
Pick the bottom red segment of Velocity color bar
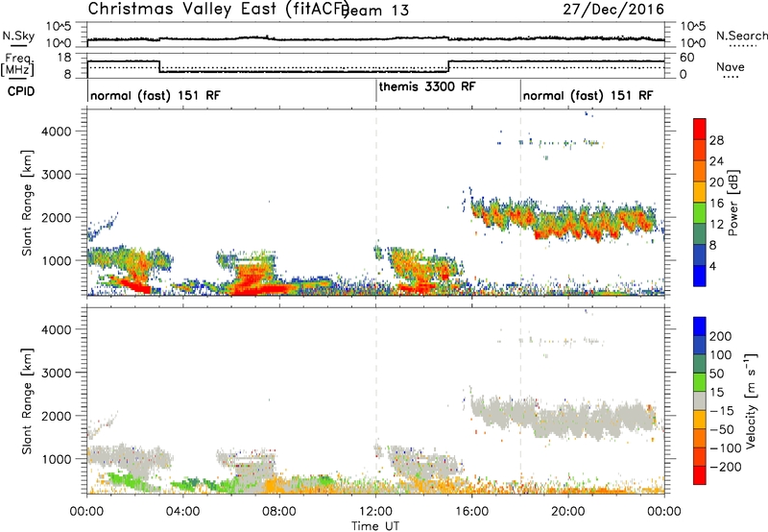click(x=700, y=475)
